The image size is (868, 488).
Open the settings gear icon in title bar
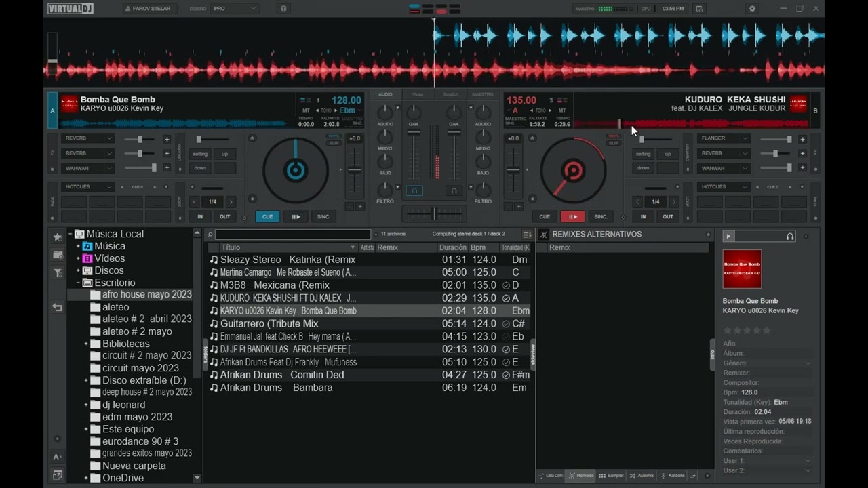(752, 9)
